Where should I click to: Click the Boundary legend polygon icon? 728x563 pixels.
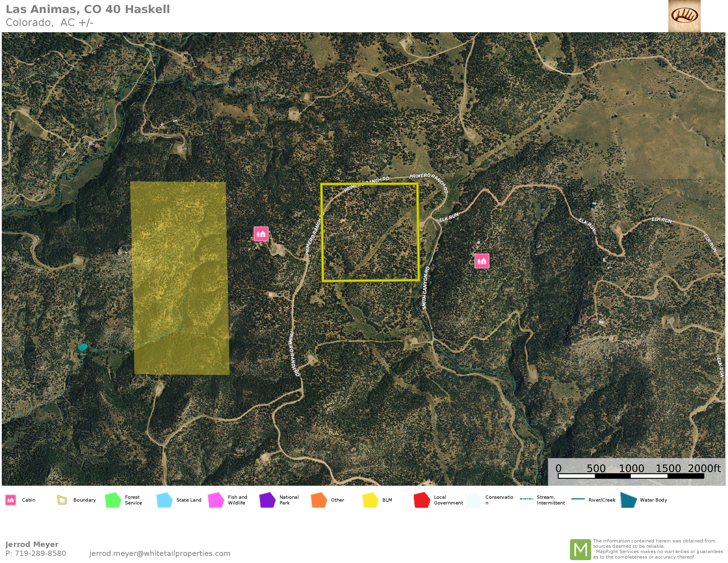pos(62,500)
